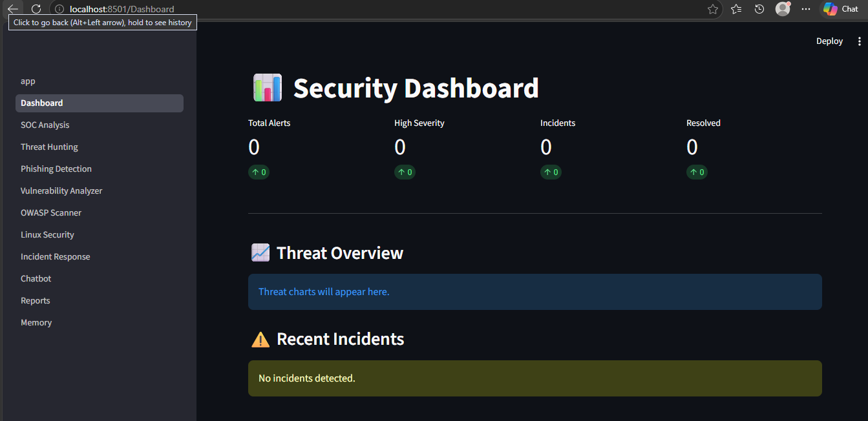Click the Deploy button
The width and height of the screenshot is (868, 421).
pos(829,41)
